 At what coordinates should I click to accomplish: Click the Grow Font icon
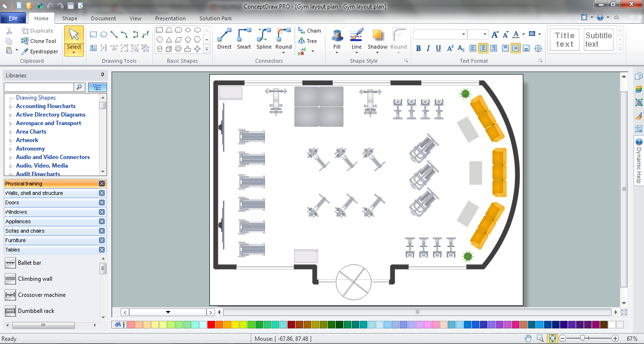click(495, 34)
